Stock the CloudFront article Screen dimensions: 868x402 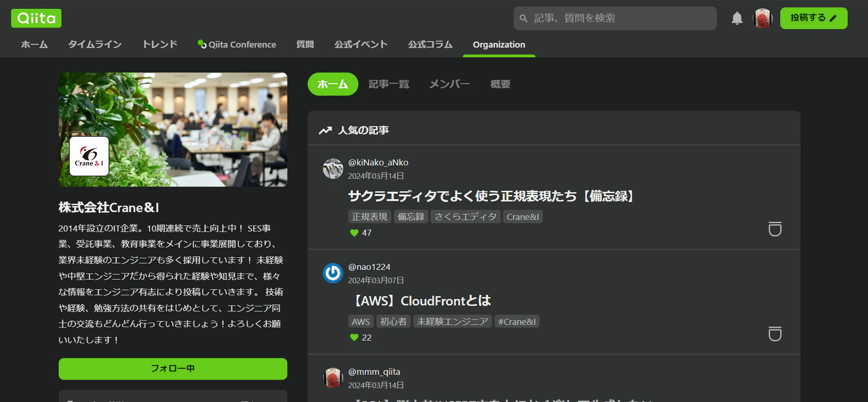pos(775,334)
